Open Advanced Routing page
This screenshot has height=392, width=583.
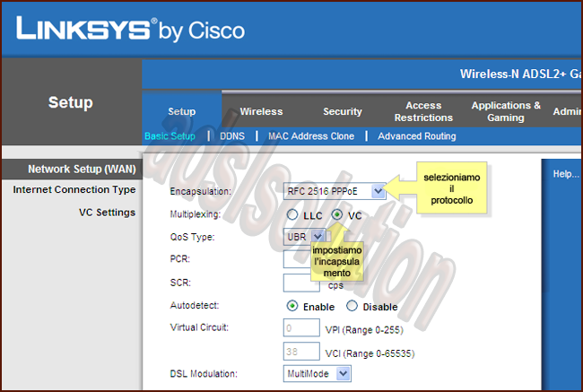pos(416,136)
